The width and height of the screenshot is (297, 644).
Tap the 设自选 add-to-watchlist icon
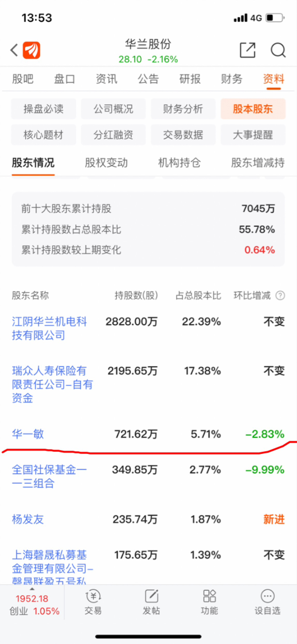point(268,596)
